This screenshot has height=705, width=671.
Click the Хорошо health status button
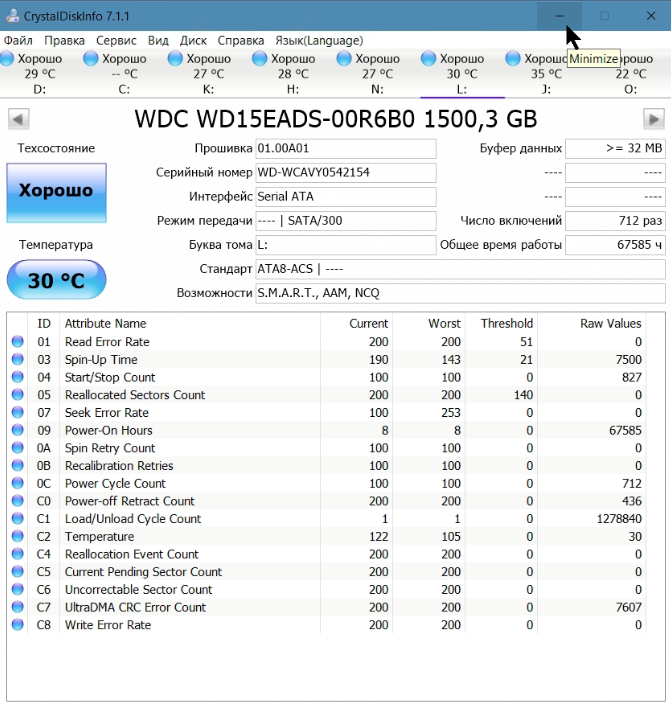pyautogui.click(x=56, y=192)
